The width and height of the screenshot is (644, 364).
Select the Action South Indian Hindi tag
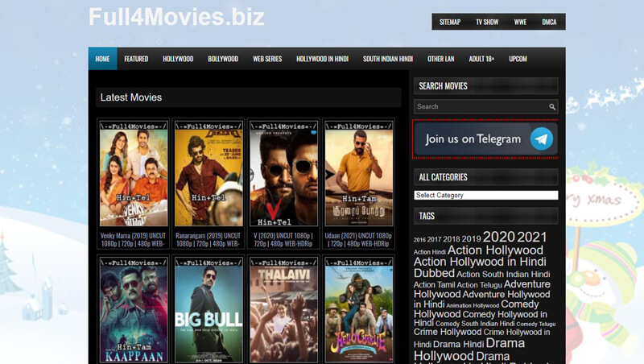(503, 274)
